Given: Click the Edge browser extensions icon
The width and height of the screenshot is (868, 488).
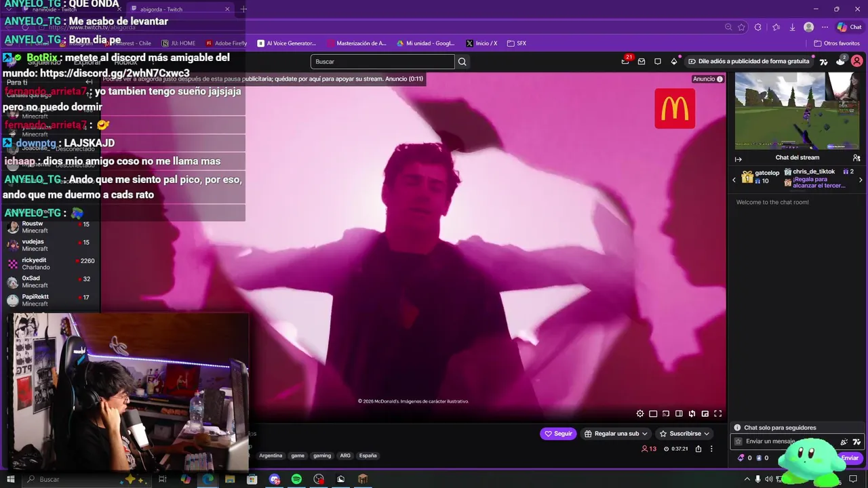Looking at the screenshot, I should point(758,27).
